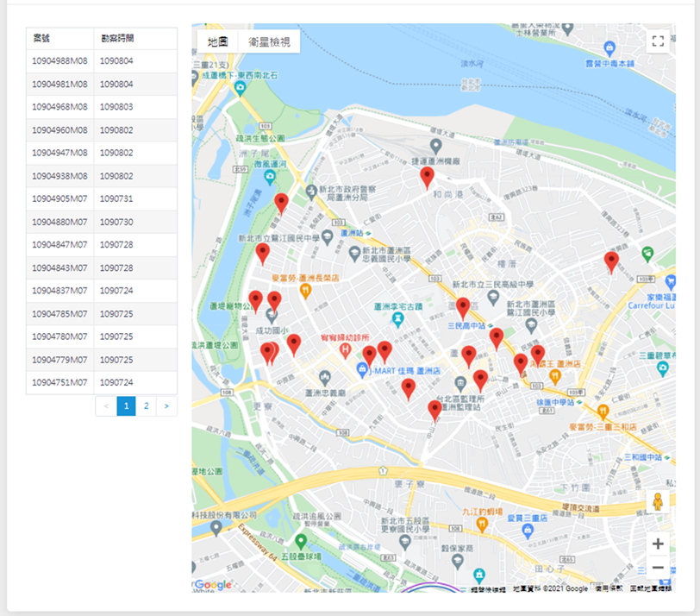Click 五股壘球場 green pin icon
This screenshot has height=616, width=700.
[x=301, y=542]
